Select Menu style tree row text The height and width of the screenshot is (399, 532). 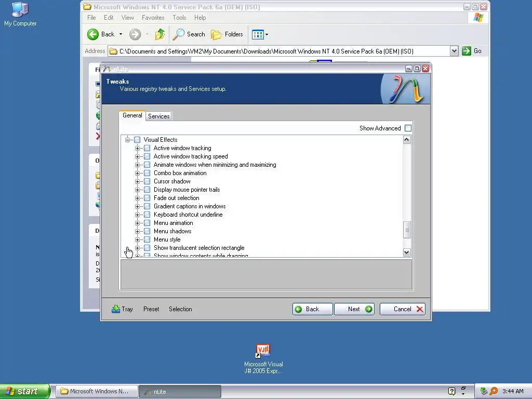tap(167, 240)
